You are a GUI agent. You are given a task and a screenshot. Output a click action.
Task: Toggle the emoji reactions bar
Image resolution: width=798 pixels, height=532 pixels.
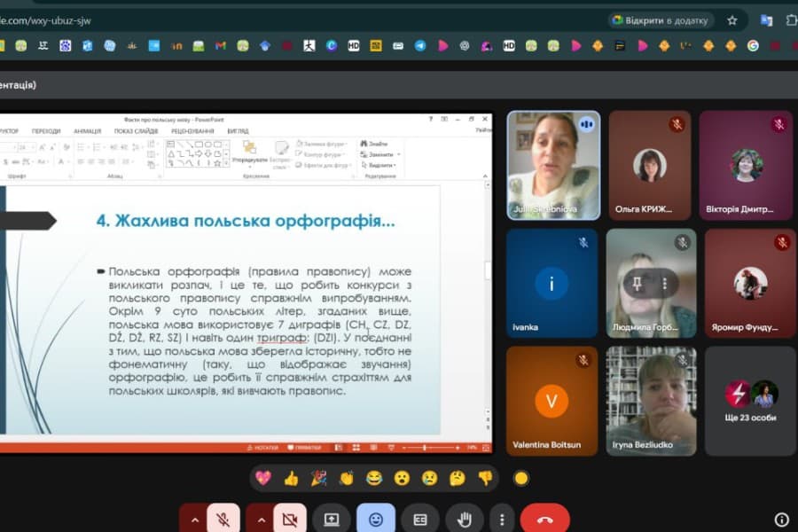tap(376, 519)
